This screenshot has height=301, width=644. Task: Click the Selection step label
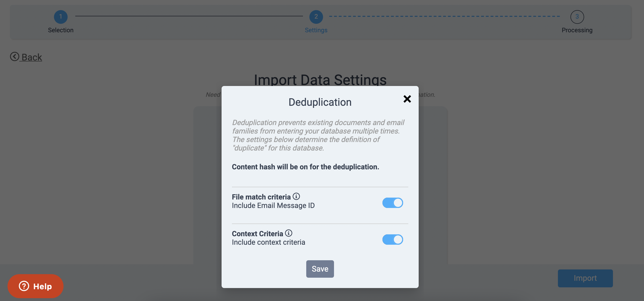(x=60, y=30)
